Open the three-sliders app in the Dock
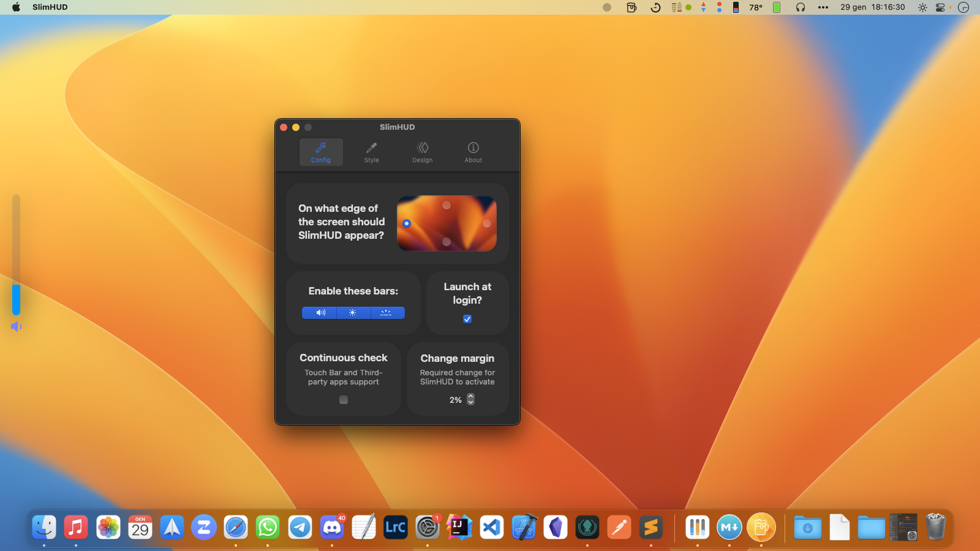Image resolution: width=980 pixels, height=551 pixels. [x=698, y=527]
